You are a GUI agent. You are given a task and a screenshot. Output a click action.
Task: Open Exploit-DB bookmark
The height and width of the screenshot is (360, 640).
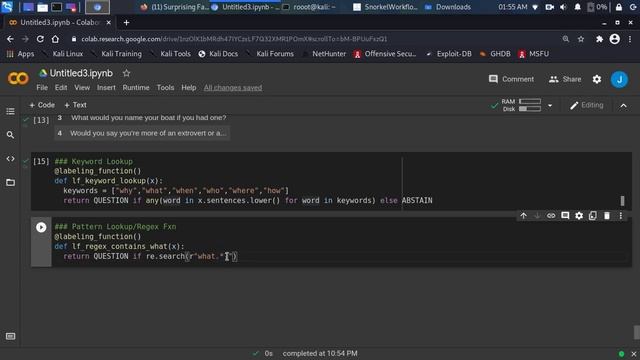point(449,54)
